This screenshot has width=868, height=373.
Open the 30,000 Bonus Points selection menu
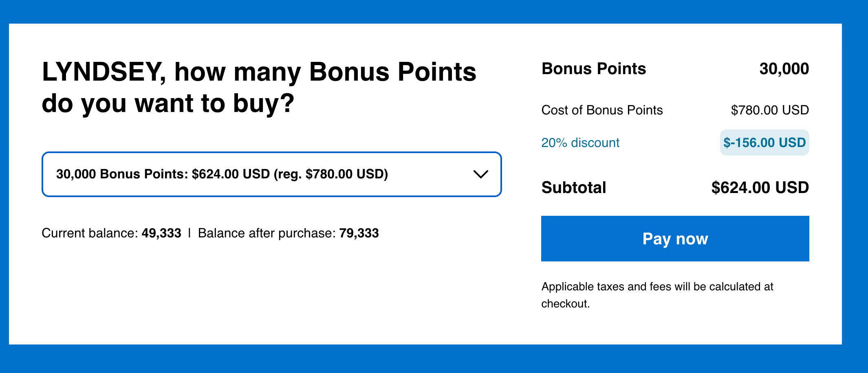[272, 174]
